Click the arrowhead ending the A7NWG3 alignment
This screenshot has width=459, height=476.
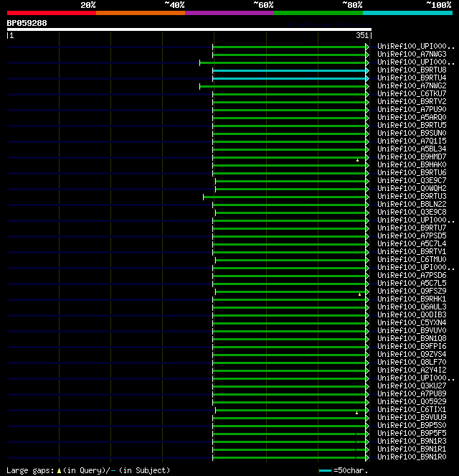367,55
